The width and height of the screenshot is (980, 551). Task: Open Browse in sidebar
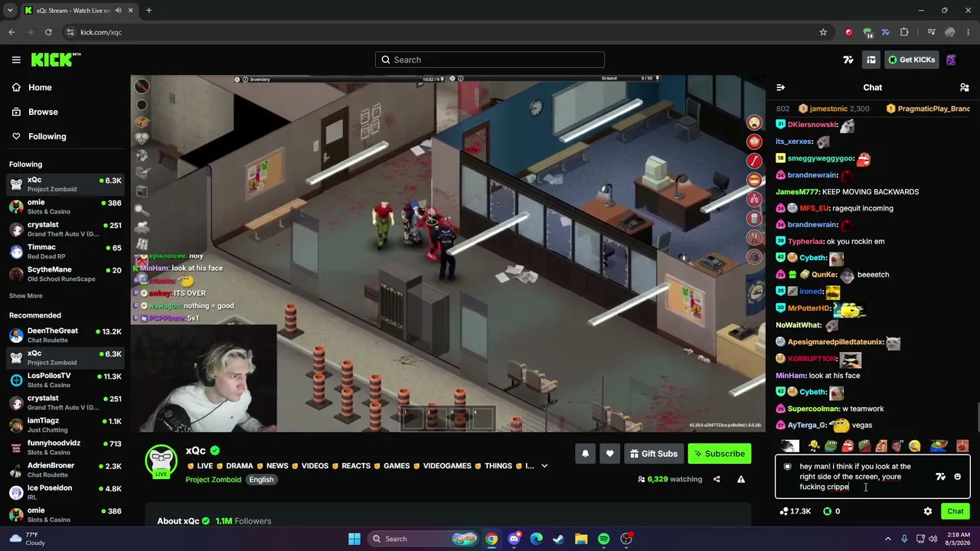[34, 112]
